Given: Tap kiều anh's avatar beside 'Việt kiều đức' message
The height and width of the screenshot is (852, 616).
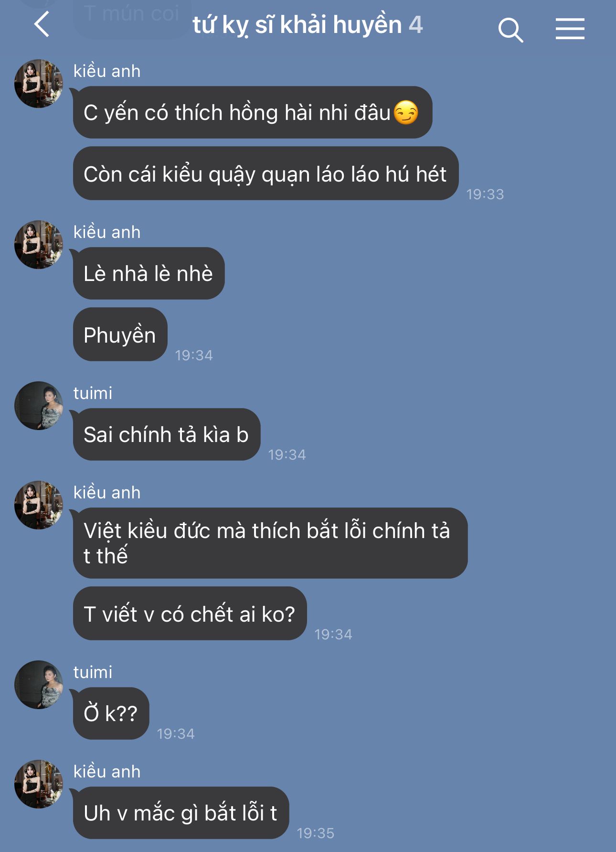Looking at the screenshot, I should [x=39, y=505].
